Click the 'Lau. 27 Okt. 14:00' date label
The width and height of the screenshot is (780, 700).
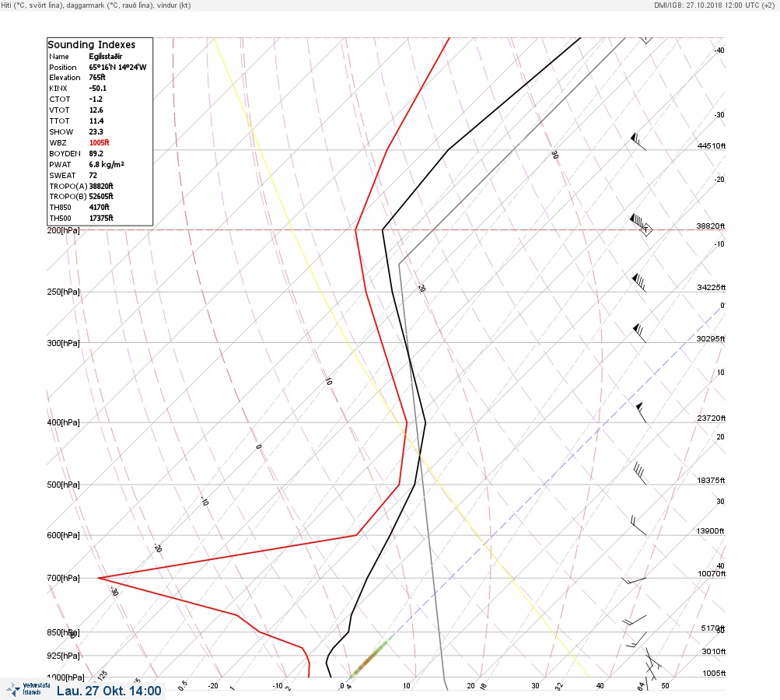[109, 691]
